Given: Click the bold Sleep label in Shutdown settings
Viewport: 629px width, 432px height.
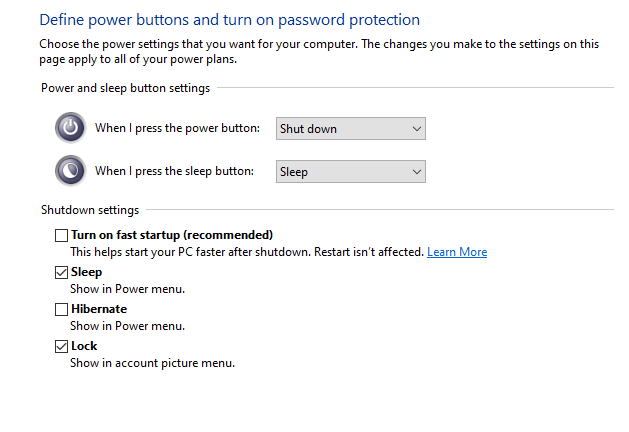Looking at the screenshot, I should click(87, 272).
